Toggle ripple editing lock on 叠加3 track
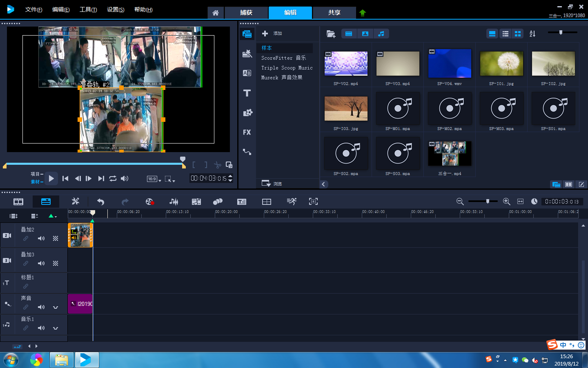 click(26, 264)
